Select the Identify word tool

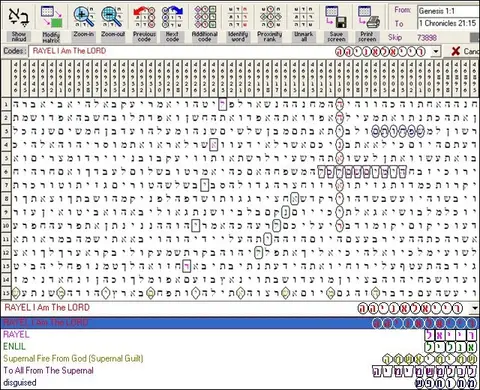pyautogui.click(x=238, y=17)
